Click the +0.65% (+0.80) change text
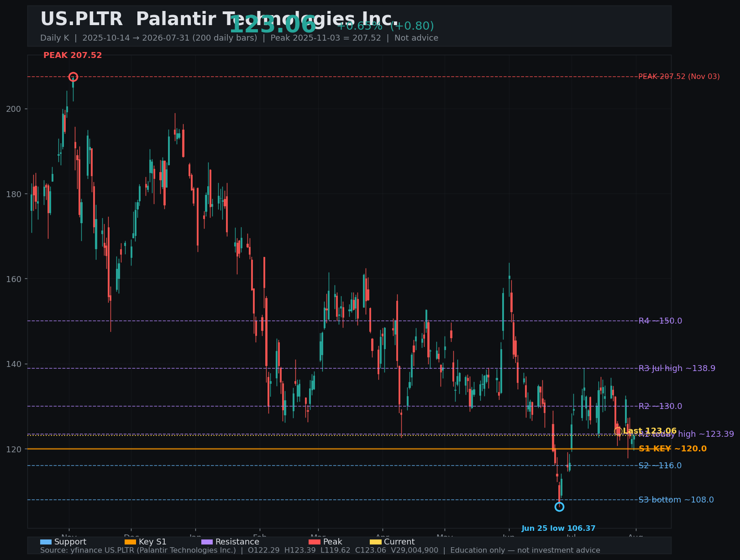The width and height of the screenshot is (740, 560). click(x=385, y=26)
